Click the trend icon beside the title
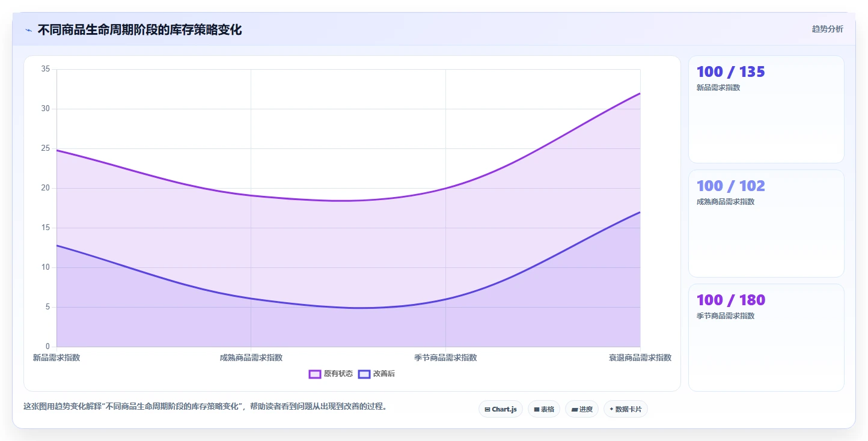The width and height of the screenshot is (868, 441). 28,30
